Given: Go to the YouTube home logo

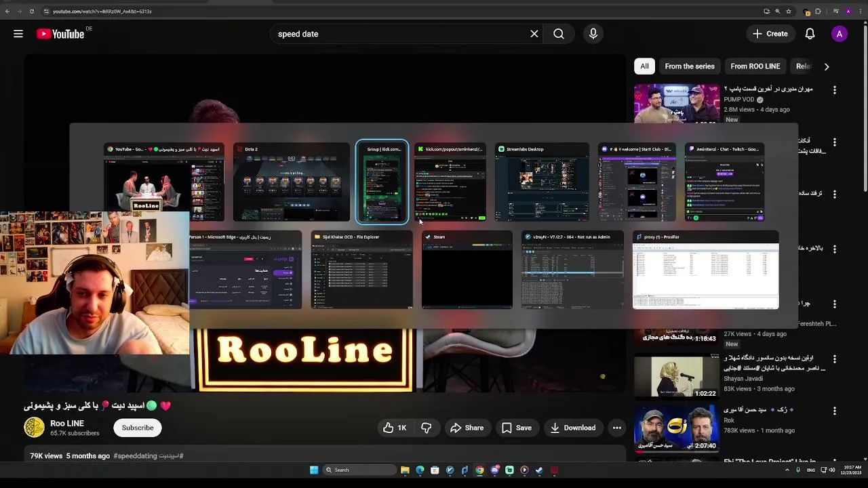Looking at the screenshot, I should tap(60, 34).
